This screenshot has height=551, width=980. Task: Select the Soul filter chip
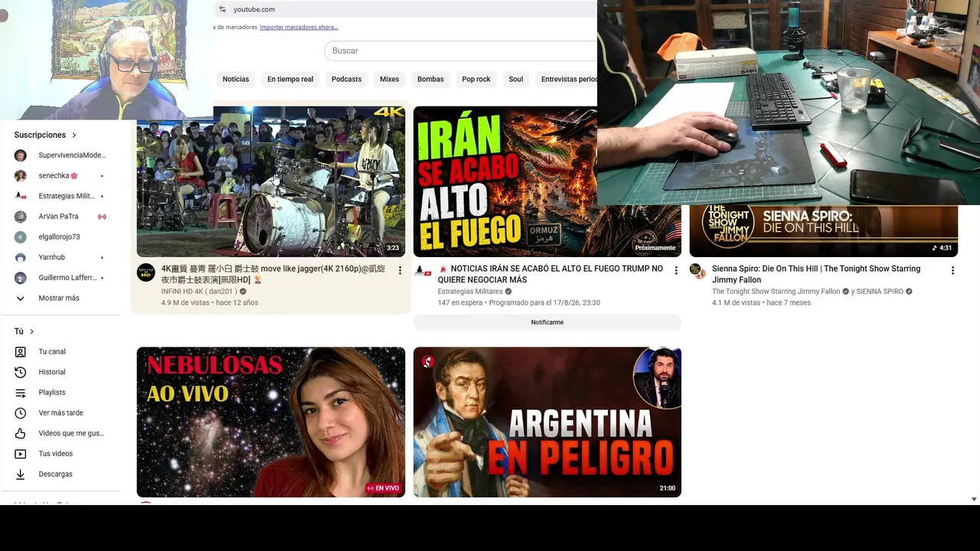[516, 80]
